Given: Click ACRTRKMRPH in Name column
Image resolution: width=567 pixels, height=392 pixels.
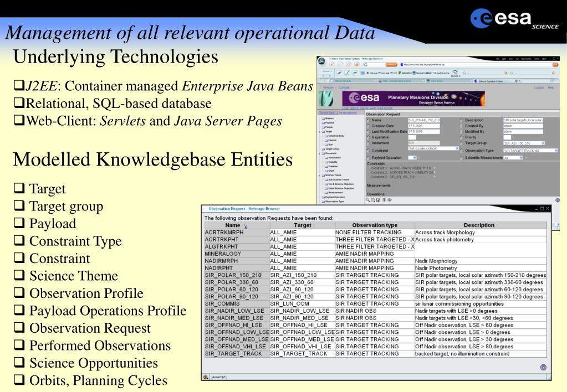Looking at the screenshot, I should [x=224, y=233].
